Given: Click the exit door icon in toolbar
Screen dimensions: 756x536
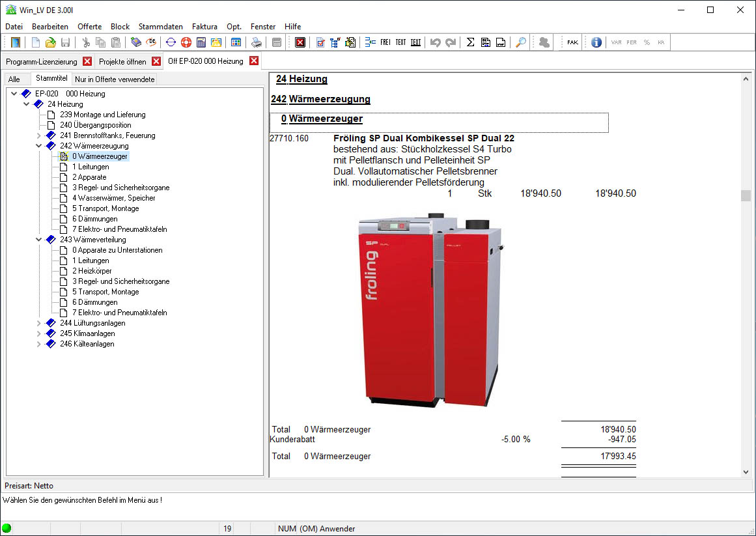Looking at the screenshot, I should point(16,42).
